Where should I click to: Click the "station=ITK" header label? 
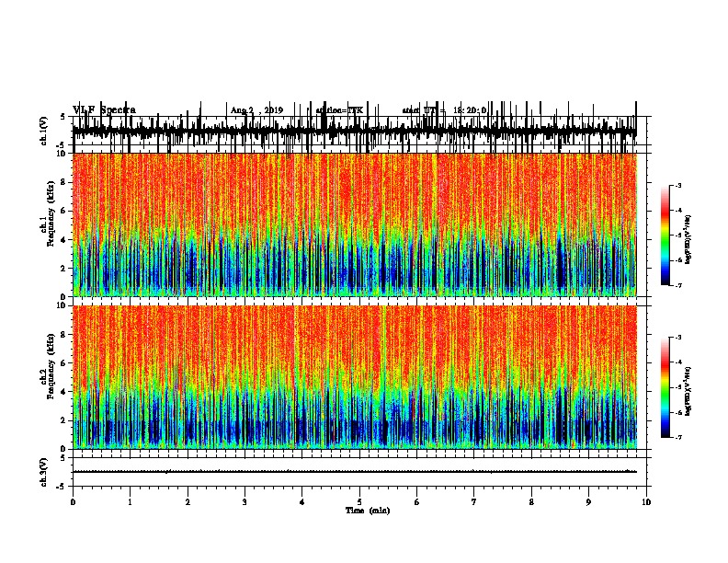click(x=339, y=110)
